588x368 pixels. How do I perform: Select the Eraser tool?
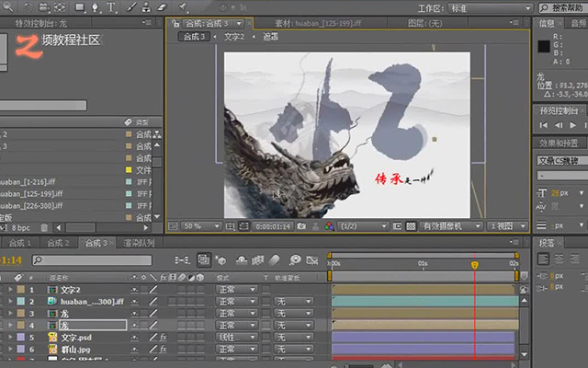click(x=162, y=7)
